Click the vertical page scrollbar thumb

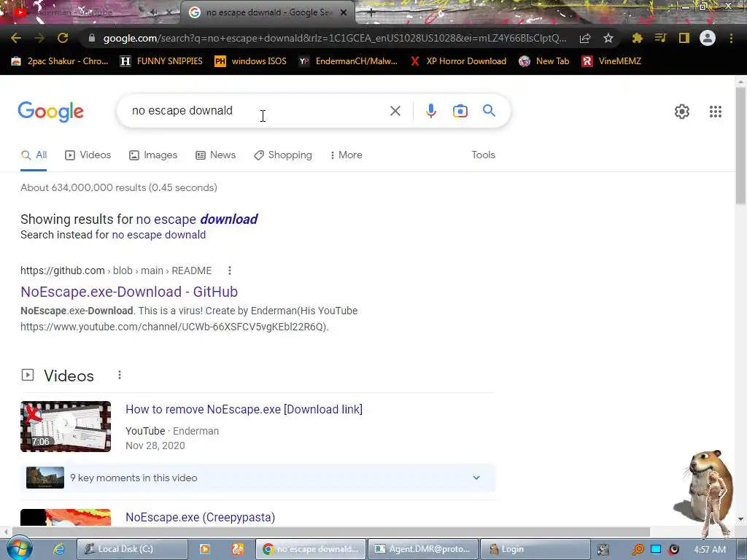740,145
